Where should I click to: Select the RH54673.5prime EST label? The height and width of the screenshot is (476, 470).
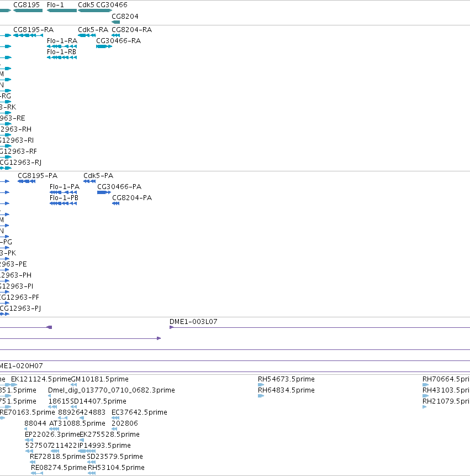tap(286, 379)
